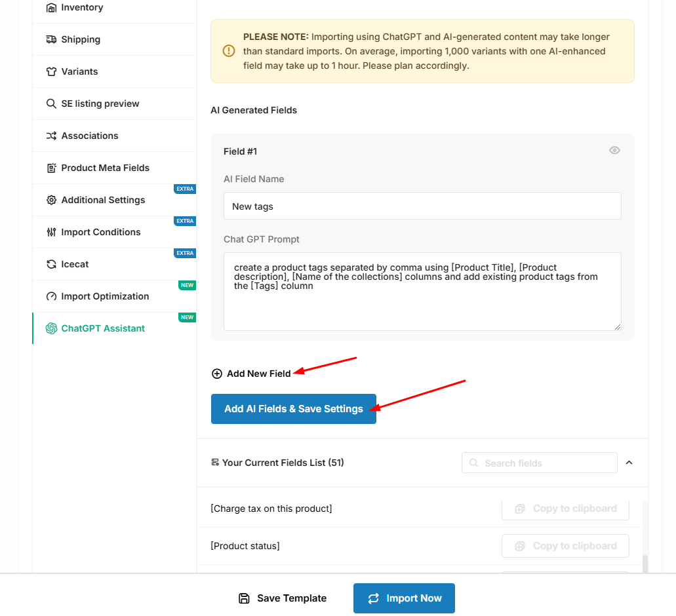This screenshot has height=616, width=676.
Task: Click the Associations shuffle icon
Action: (51, 136)
